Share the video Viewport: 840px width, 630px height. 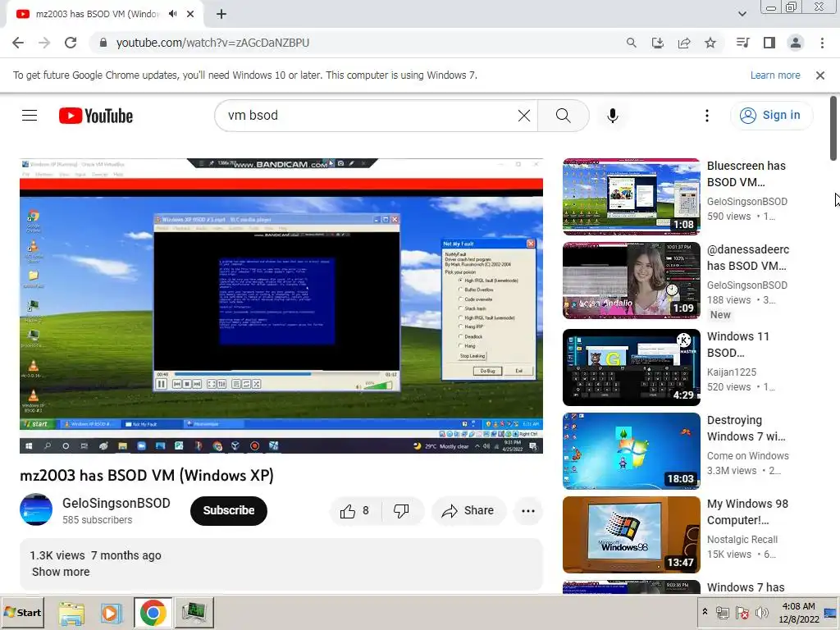coord(468,511)
